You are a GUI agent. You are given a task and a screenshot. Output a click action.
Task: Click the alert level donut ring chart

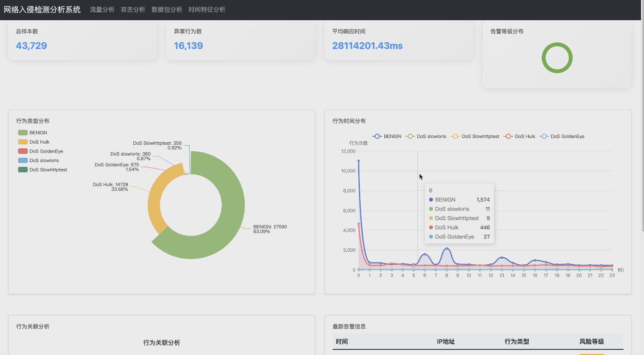coord(557,45)
